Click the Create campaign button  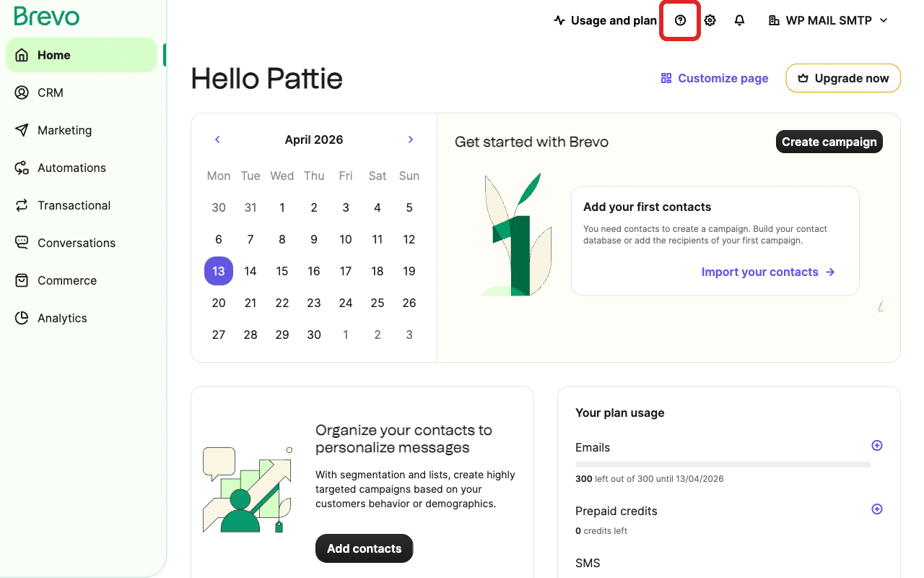tap(829, 142)
